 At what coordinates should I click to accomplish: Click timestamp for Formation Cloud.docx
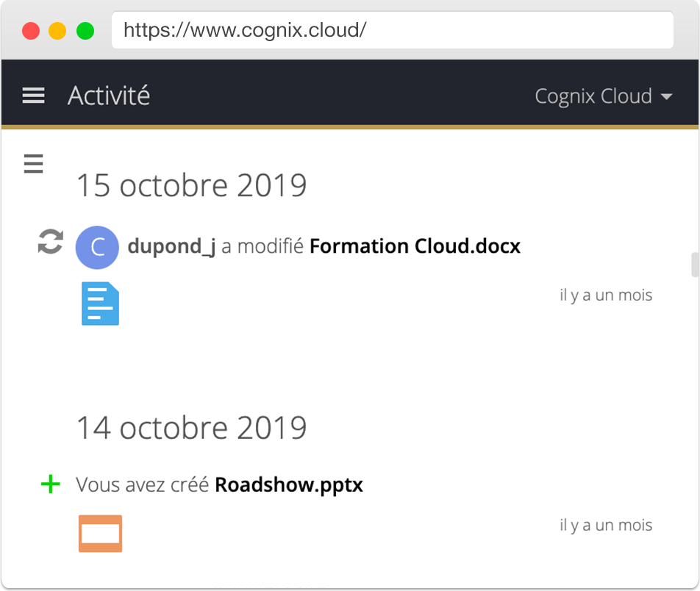606,295
